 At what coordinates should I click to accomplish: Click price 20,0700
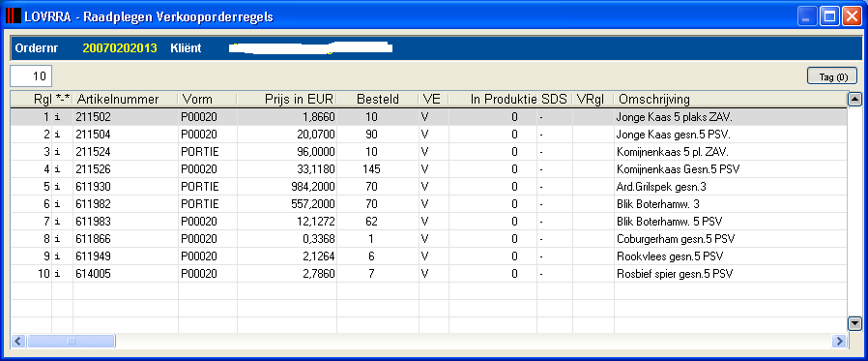[x=315, y=135]
